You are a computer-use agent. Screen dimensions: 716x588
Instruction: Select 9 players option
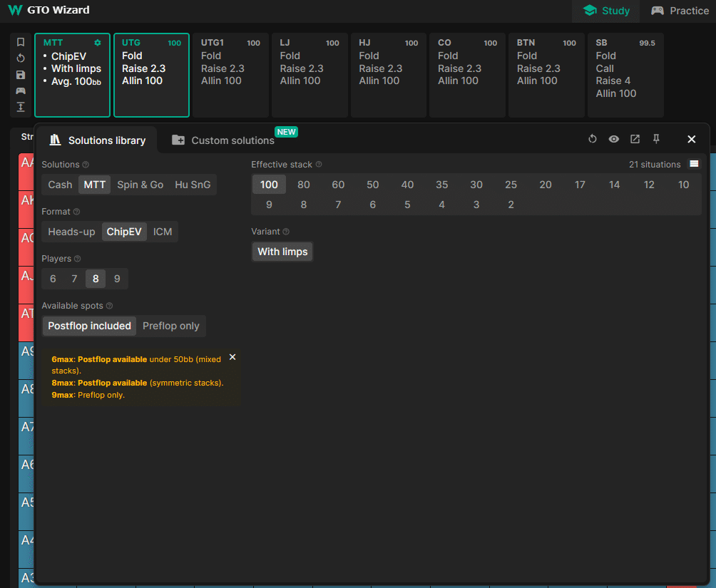tap(117, 279)
